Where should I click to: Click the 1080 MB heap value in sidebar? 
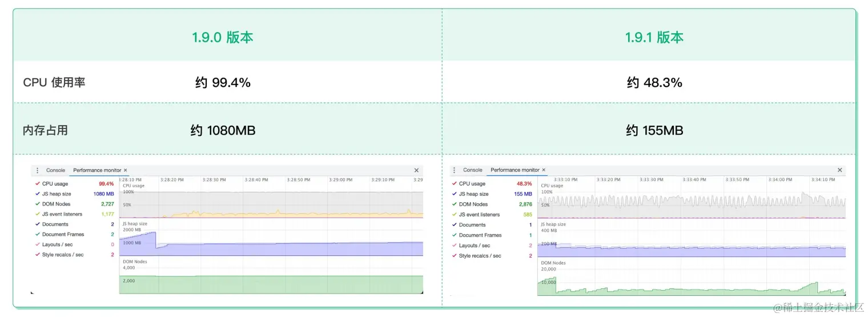(104, 194)
